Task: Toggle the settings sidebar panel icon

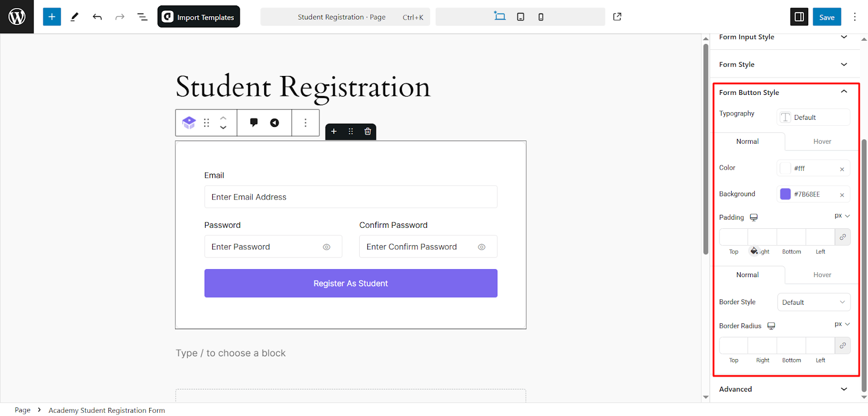Action: (799, 17)
